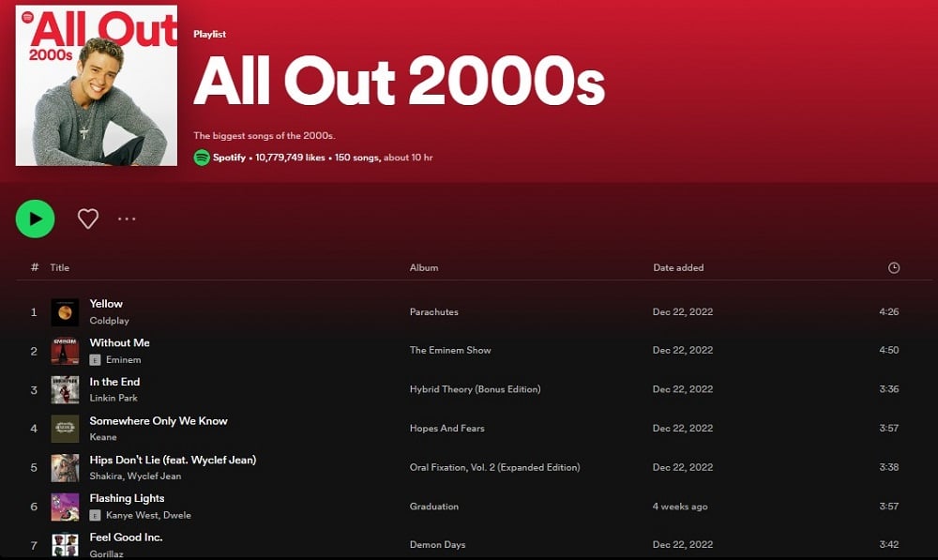Click the 3:36 duration of In the End
Screen dimensions: 938x560
tap(889, 389)
